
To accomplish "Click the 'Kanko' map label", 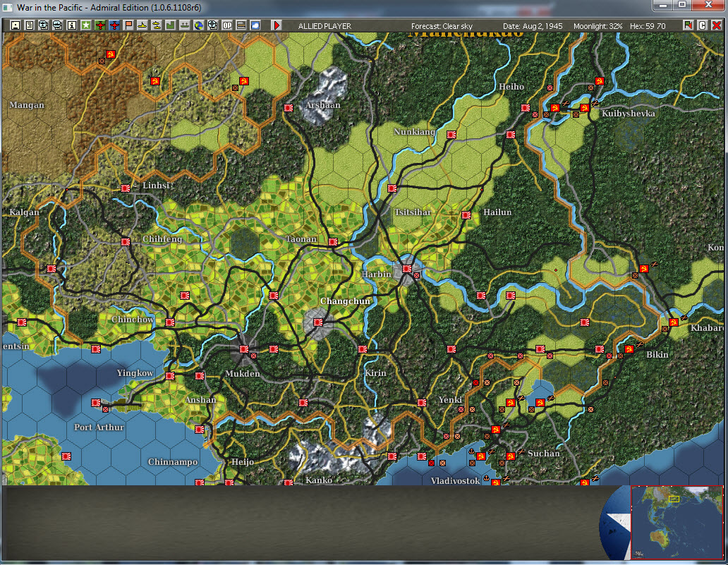I will click(319, 480).
